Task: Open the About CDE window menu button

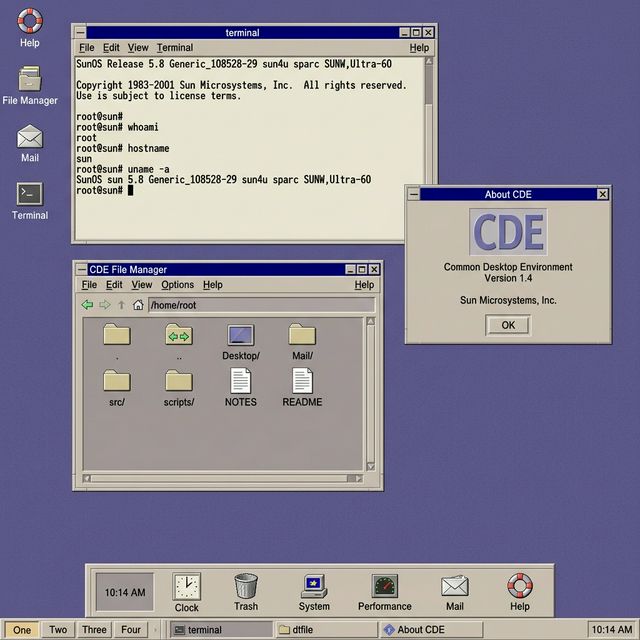Action: coord(413,194)
